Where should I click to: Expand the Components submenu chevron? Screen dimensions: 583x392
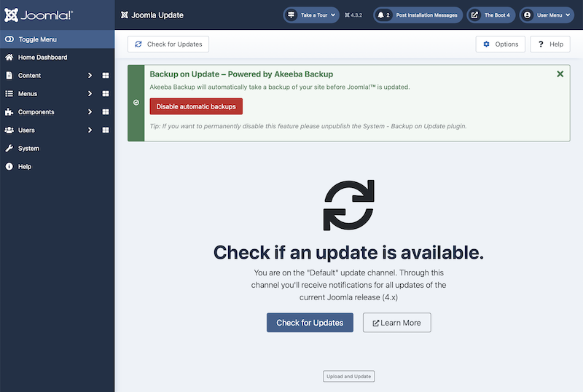point(90,112)
